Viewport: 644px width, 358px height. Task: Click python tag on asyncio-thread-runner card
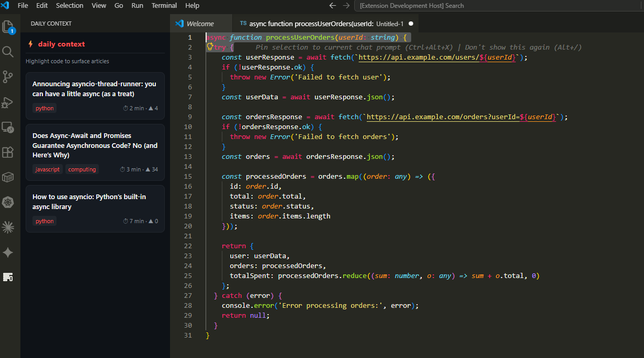44,108
